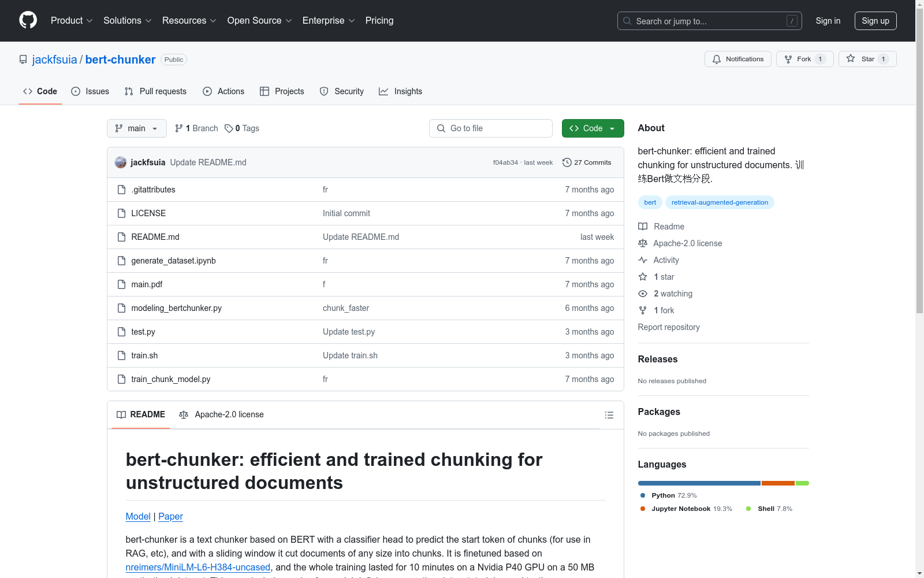Image resolution: width=924 pixels, height=578 pixels.
Task: Click the generate_dataset.ipynb file icon
Action: [121, 261]
